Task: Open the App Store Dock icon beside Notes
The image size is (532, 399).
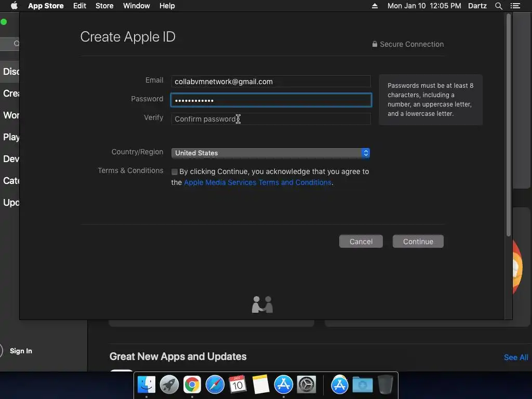Action: 283,385
